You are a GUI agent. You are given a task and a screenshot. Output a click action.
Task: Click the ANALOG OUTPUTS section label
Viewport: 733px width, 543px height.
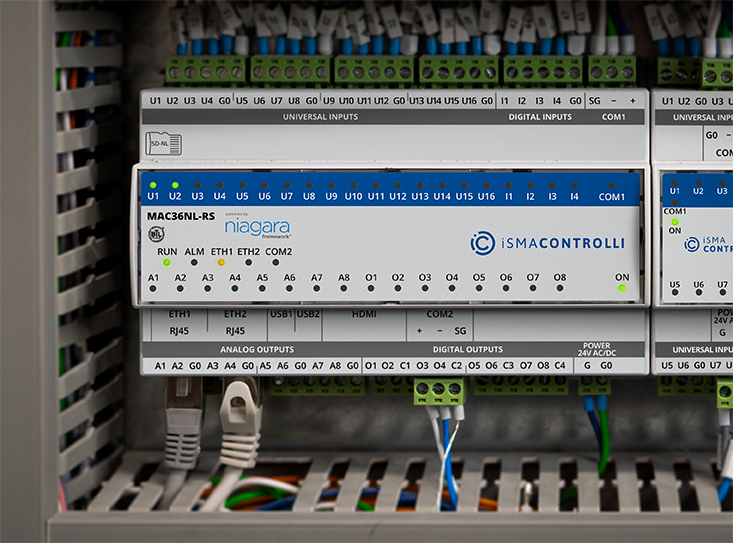pyautogui.click(x=257, y=349)
